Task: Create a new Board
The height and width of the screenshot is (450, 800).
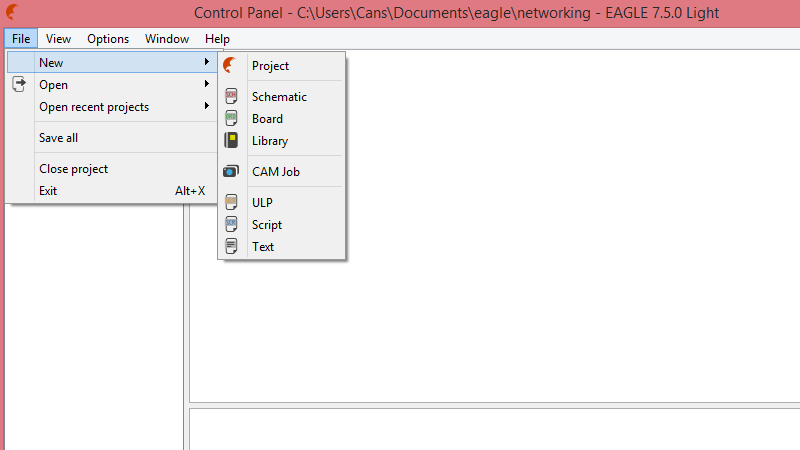Action: click(282, 118)
